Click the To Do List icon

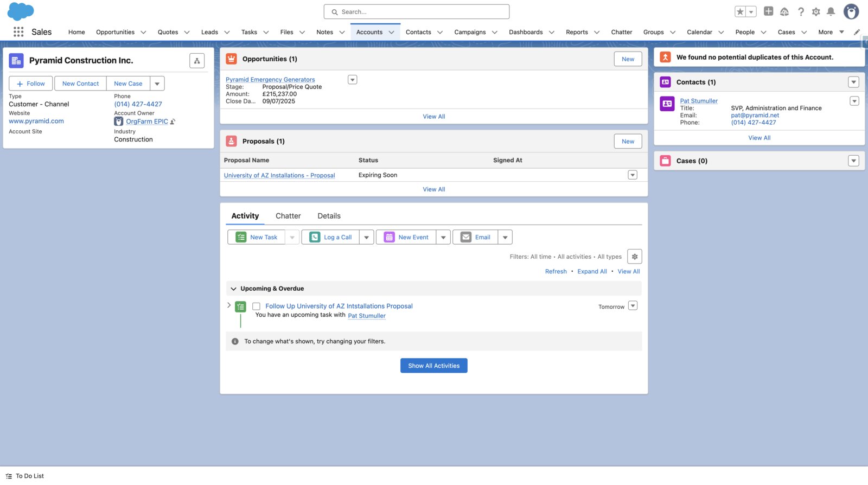click(9, 476)
